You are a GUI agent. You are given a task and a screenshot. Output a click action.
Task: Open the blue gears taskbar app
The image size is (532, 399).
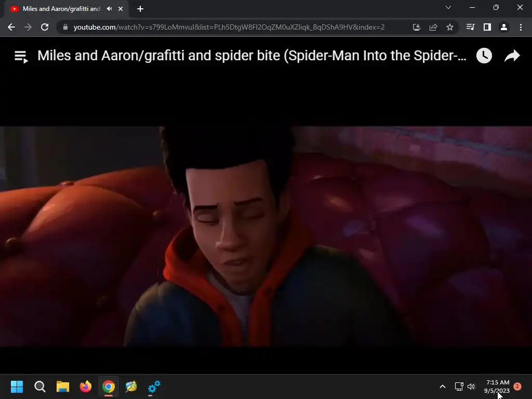[x=154, y=387]
